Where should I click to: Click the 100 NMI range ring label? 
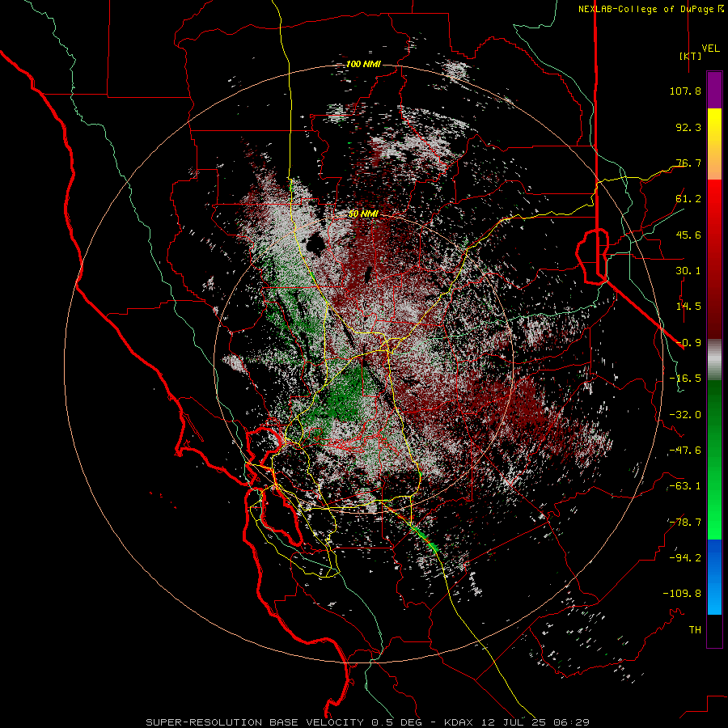[363, 64]
